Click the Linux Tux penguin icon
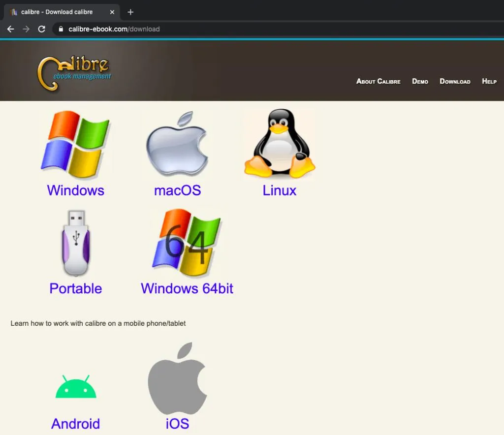Viewport: 504px width, 435px height. tap(280, 143)
